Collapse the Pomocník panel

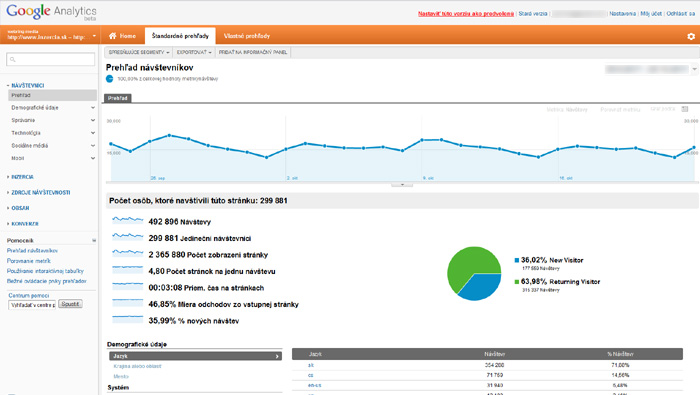click(94, 240)
